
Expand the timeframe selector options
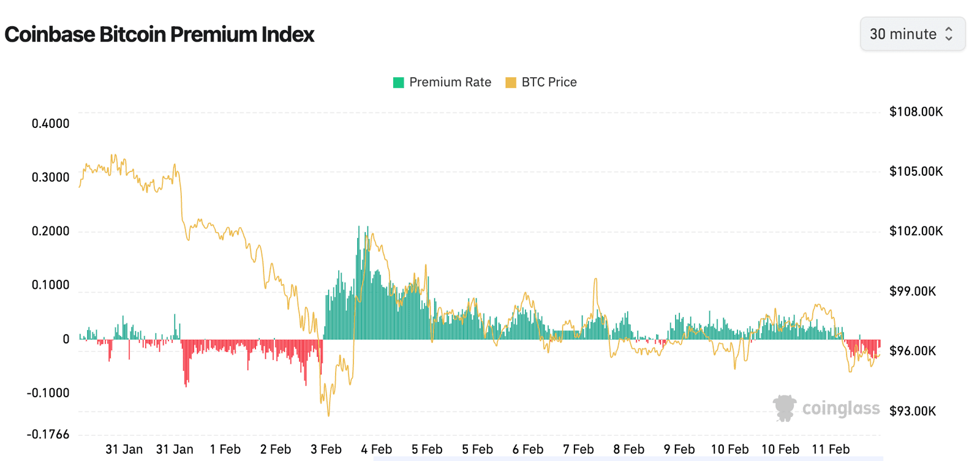click(913, 34)
